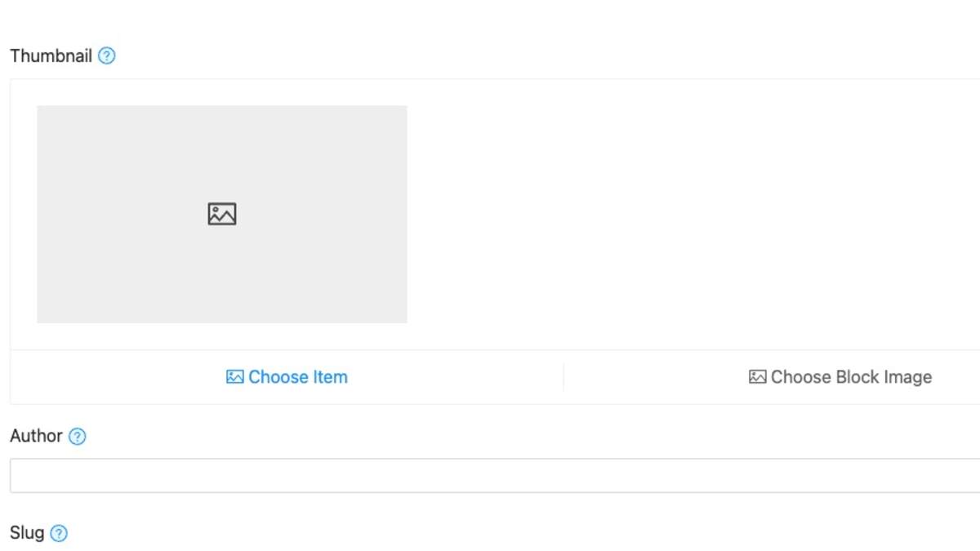
Task: Click the picture icon beside Choose Item
Action: pos(234,377)
